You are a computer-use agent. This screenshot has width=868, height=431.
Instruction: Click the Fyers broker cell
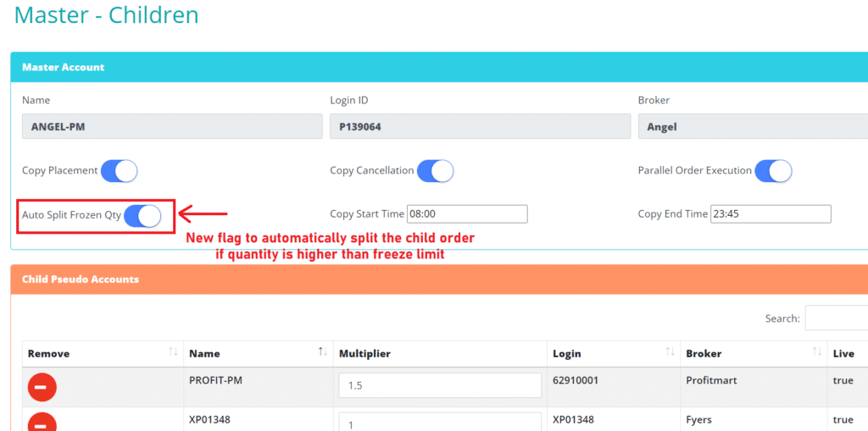point(754,419)
